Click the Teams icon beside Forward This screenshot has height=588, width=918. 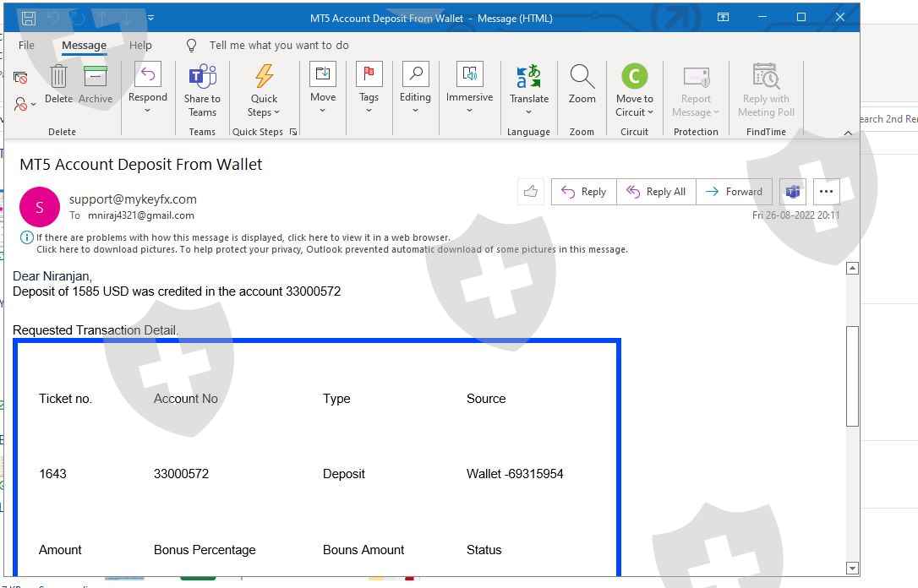[793, 192]
